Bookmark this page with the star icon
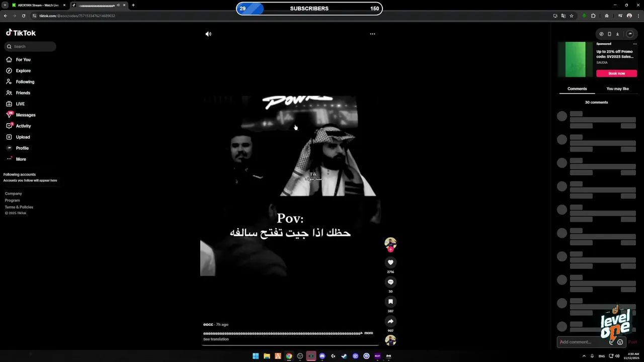The height and width of the screenshot is (362, 644). (x=572, y=16)
